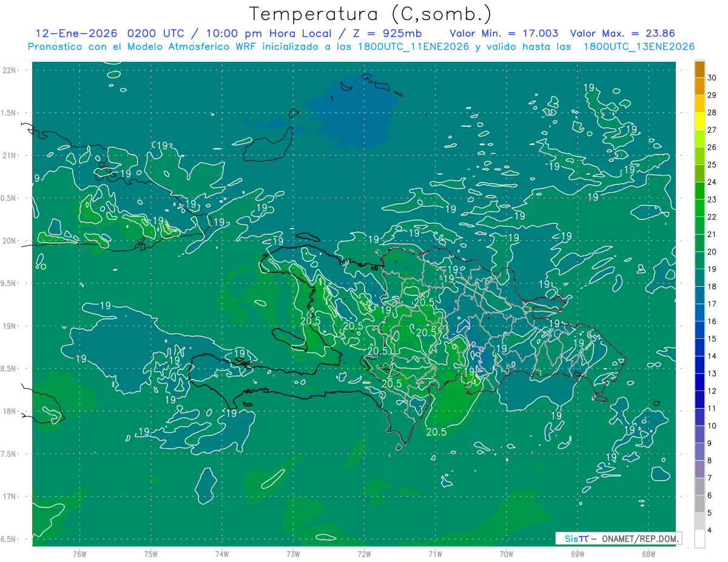Click the "70W" longitude axis label

[x=506, y=554]
